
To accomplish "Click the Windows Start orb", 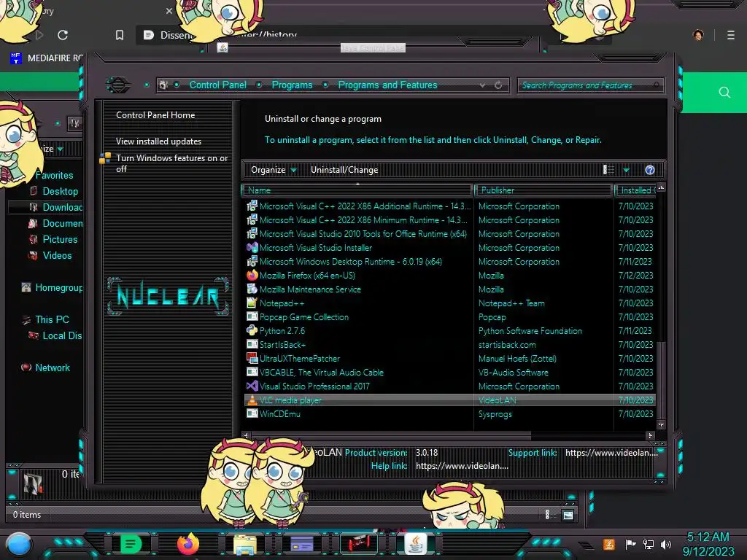I will click(x=19, y=544).
